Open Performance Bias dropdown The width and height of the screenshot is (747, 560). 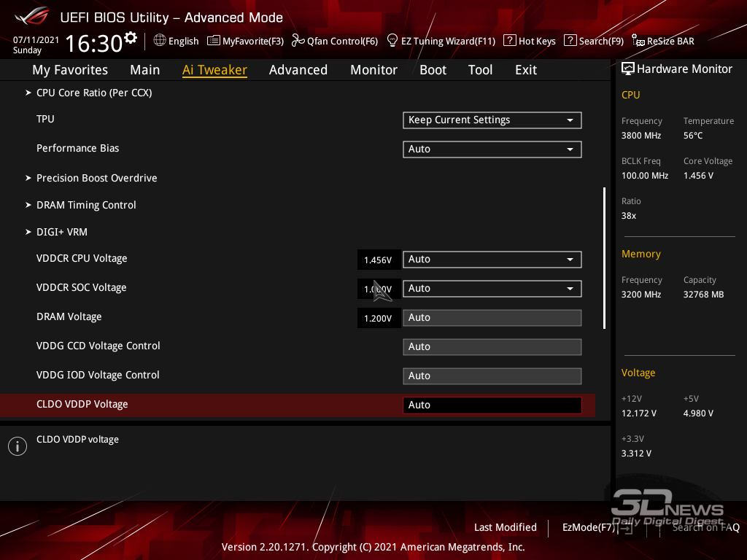tap(492, 149)
